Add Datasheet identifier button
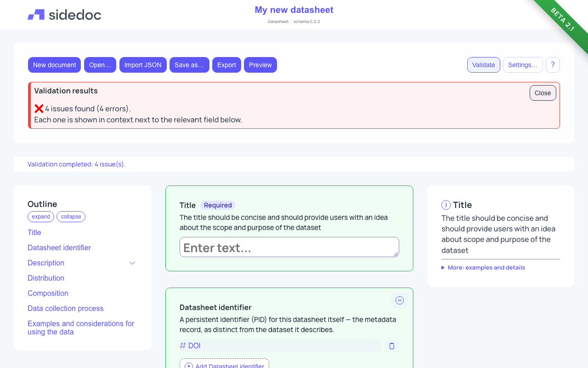 click(x=224, y=366)
